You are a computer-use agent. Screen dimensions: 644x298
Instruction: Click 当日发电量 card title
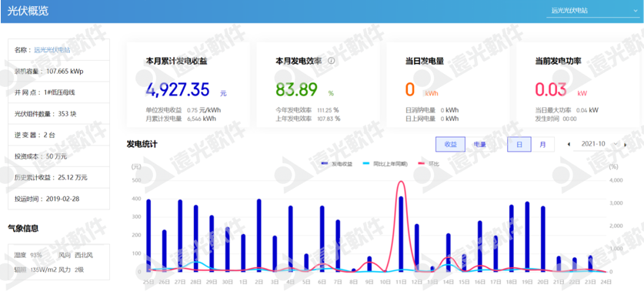click(x=425, y=62)
